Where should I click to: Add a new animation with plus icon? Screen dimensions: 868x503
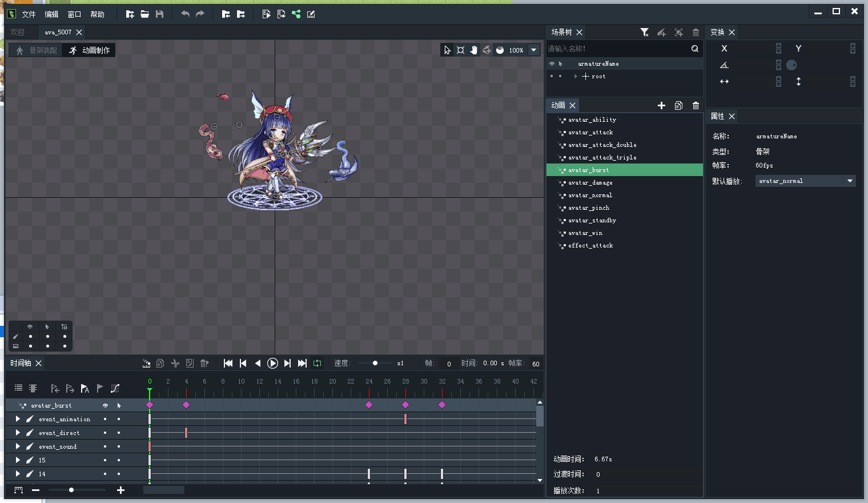661,105
